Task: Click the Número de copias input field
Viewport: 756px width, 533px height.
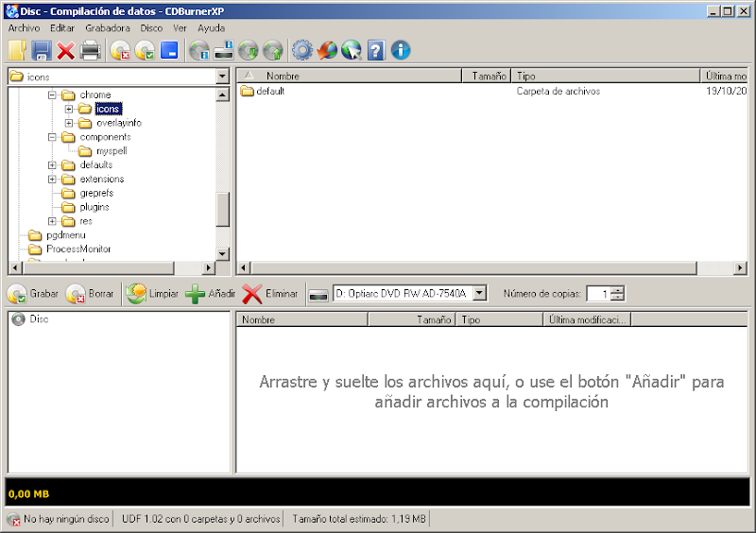Action: pyautogui.click(x=598, y=293)
